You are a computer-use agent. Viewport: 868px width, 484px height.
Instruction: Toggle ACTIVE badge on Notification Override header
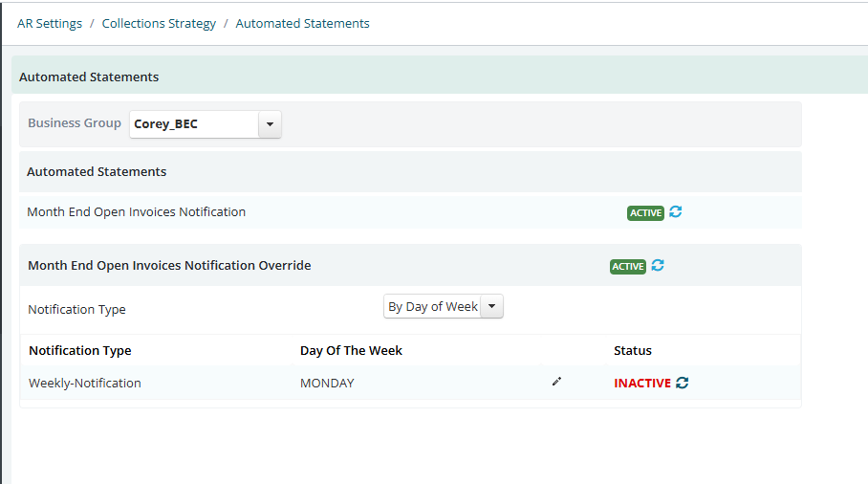(x=628, y=266)
